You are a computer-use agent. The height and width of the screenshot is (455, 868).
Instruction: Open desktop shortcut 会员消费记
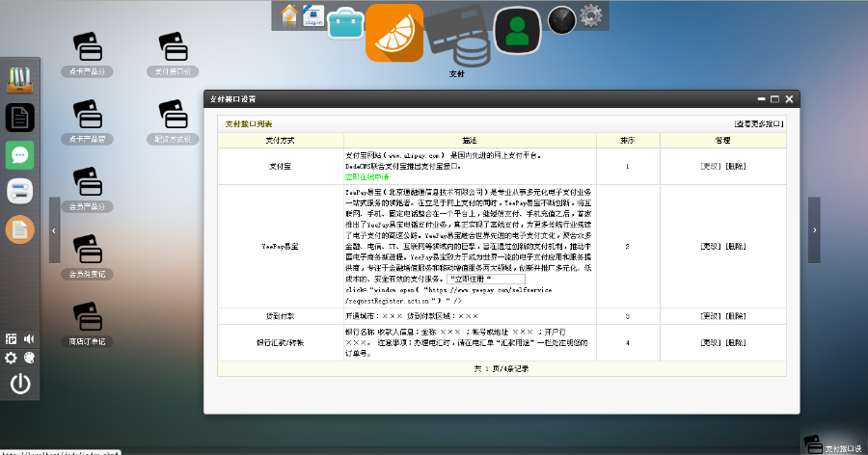click(87, 256)
